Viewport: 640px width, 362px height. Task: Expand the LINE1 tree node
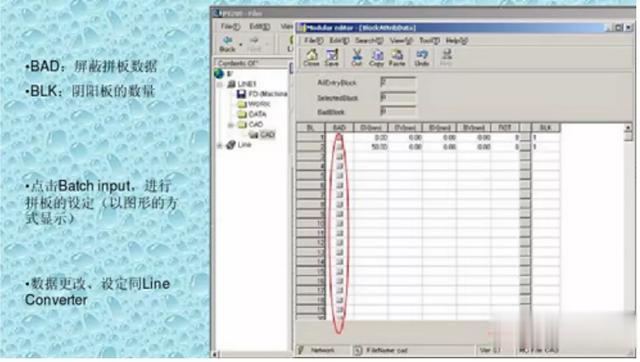tap(220, 84)
